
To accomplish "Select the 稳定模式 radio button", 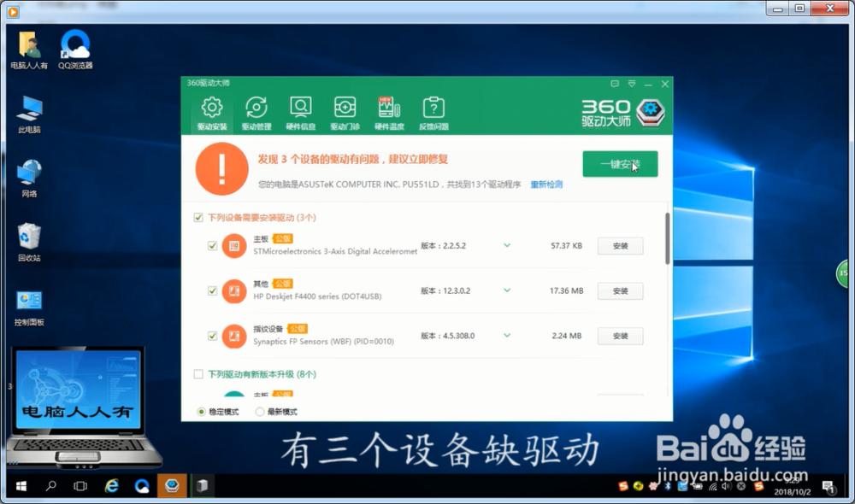I will (201, 412).
